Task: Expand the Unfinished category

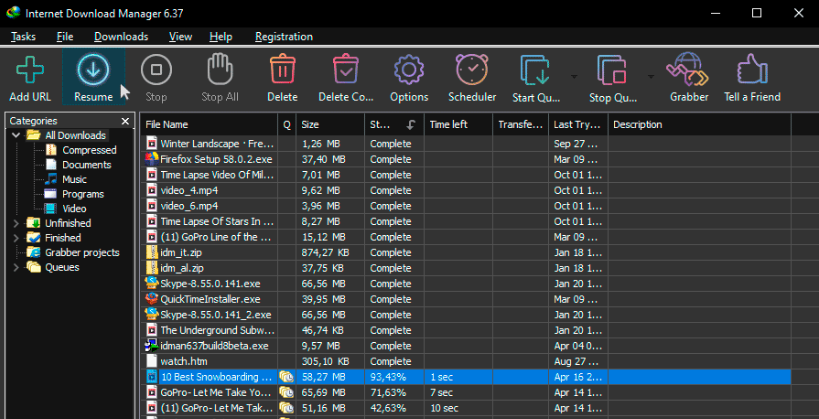Action: [16, 224]
